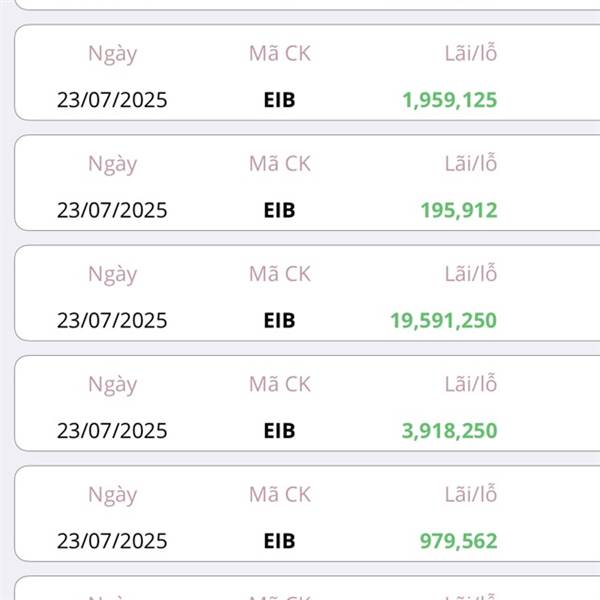Screen dimensions: 600x600
Task: Select date 23/07/2025 in the 19,591,250 row
Action: [x=112, y=320]
